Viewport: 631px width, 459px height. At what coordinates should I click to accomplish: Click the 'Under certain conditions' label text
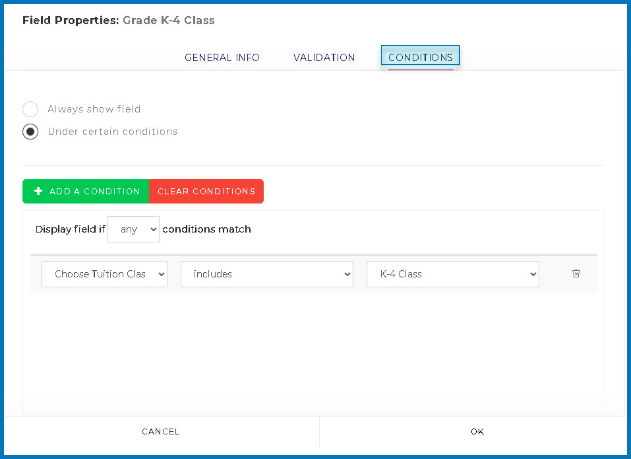112,132
